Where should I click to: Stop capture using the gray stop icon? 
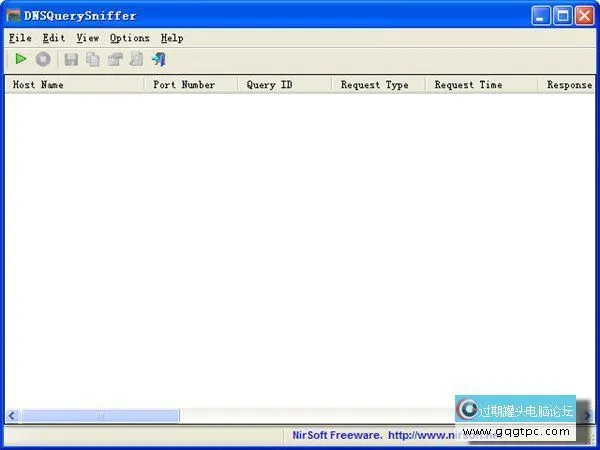43,59
